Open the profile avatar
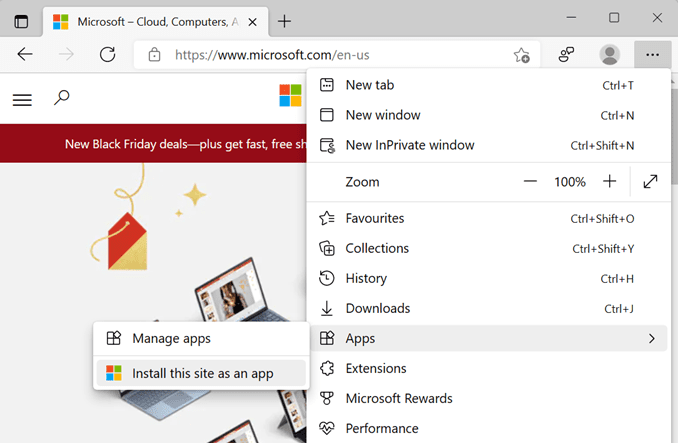The image size is (678, 443). [x=610, y=54]
